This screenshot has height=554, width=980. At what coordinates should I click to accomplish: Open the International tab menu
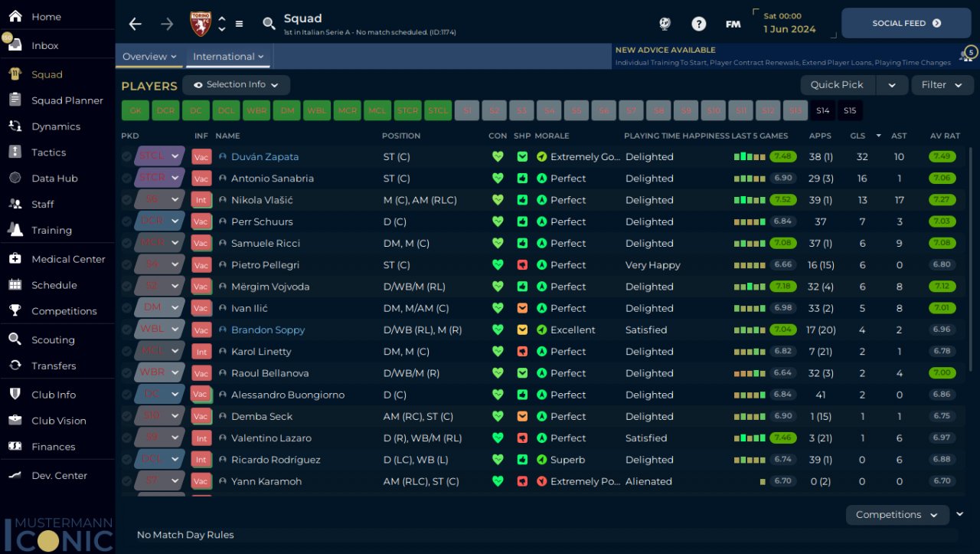tap(228, 57)
